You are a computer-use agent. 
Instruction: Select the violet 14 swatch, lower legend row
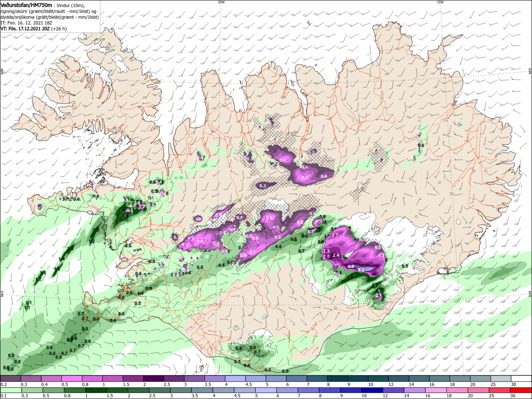pyautogui.click(x=415, y=390)
